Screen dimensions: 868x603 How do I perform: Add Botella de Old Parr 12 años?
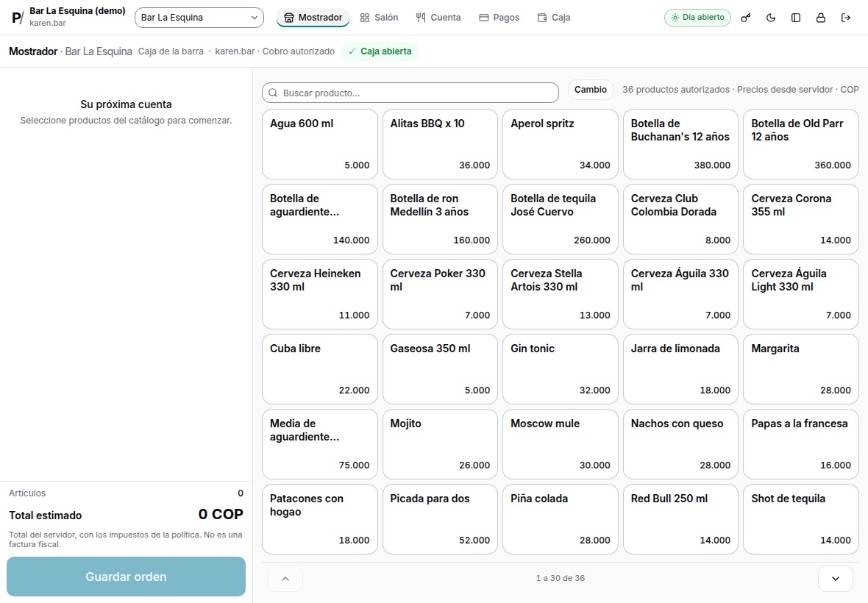click(x=801, y=144)
